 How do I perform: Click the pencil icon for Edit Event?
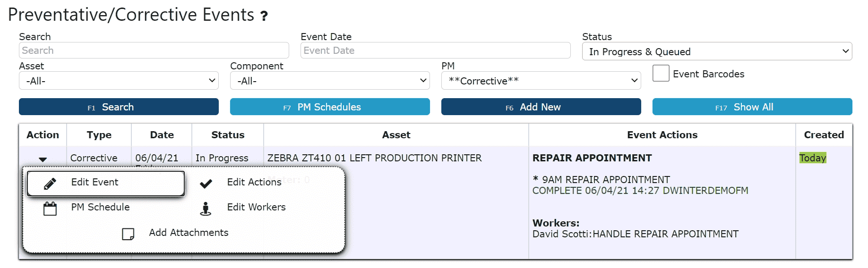(x=50, y=184)
